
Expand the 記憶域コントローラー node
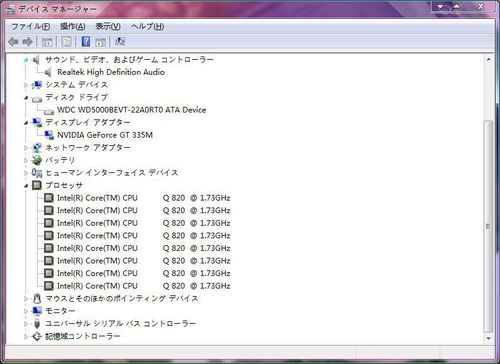point(26,336)
